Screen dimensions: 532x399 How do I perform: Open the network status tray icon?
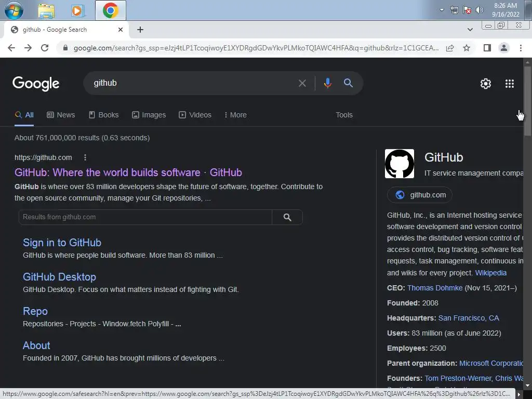pos(454,10)
